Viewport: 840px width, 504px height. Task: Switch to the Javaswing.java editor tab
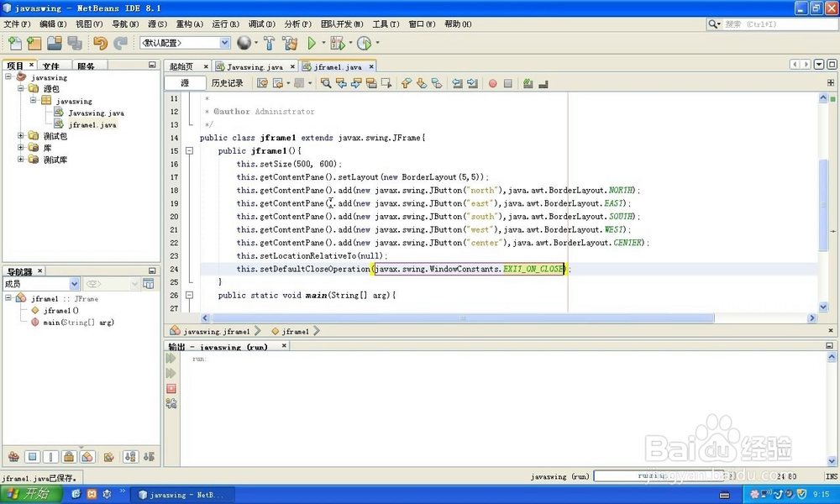(x=255, y=67)
